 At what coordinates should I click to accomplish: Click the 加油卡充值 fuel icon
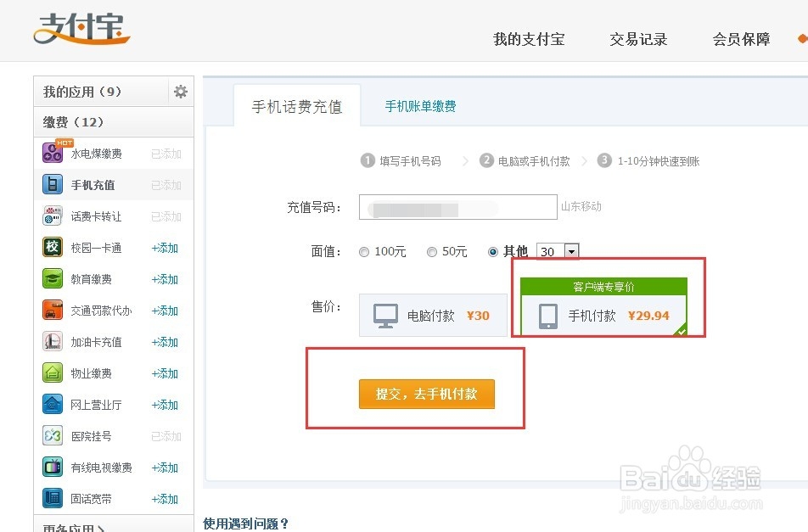tap(53, 341)
